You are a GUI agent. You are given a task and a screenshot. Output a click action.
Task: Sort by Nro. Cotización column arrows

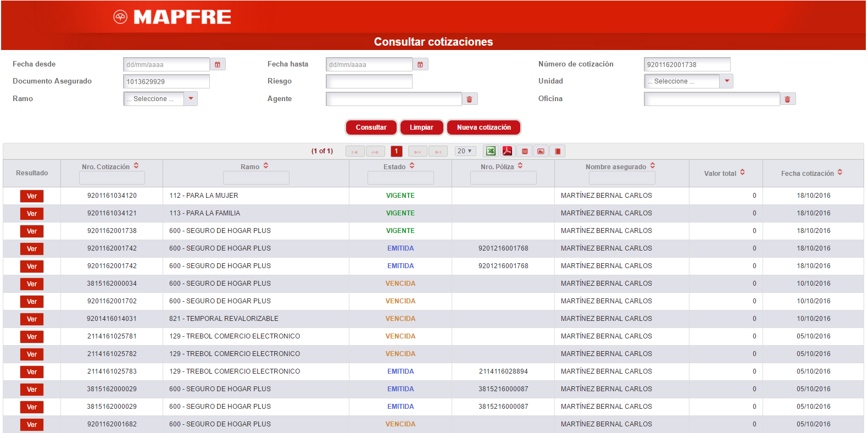click(136, 165)
